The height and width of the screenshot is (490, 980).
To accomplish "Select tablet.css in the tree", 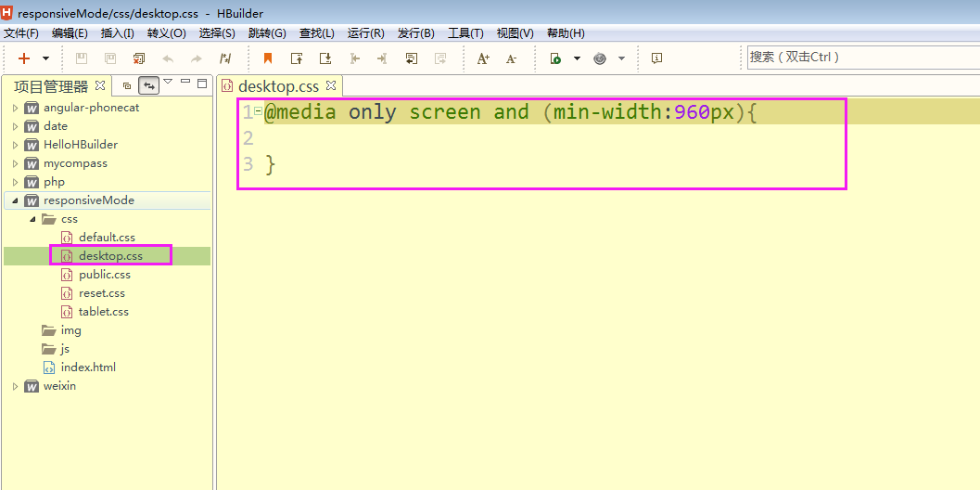I will click(104, 312).
